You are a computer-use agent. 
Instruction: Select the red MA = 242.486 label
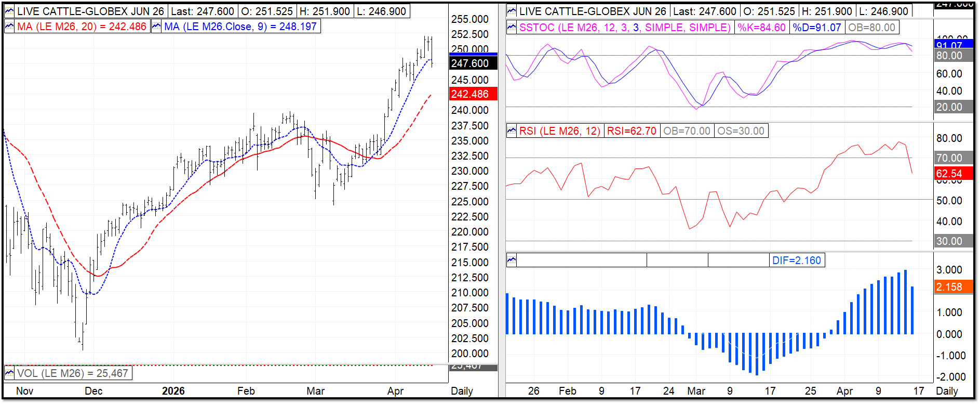82,27
